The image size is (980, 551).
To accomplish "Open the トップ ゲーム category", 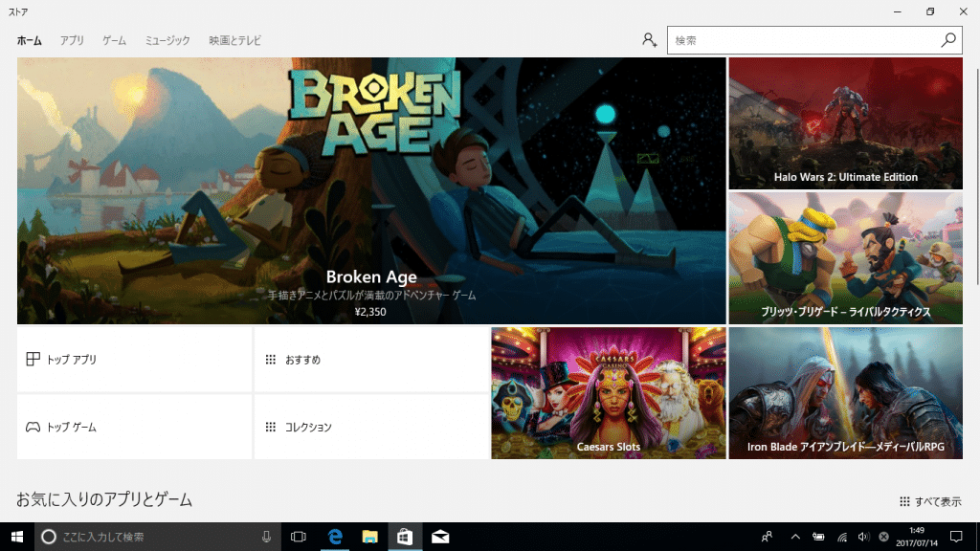I will point(134,428).
